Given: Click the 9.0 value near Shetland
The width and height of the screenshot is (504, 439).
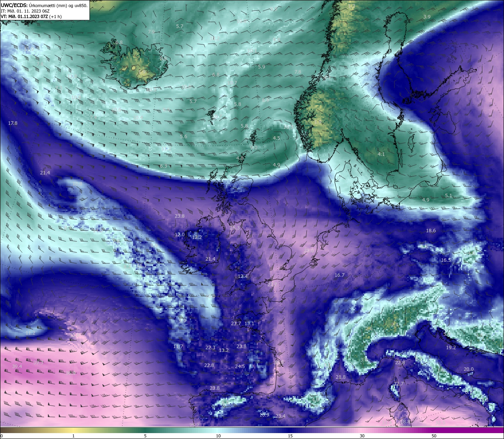Looking at the screenshot, I should pyautogui.click(x=254, y=148).
